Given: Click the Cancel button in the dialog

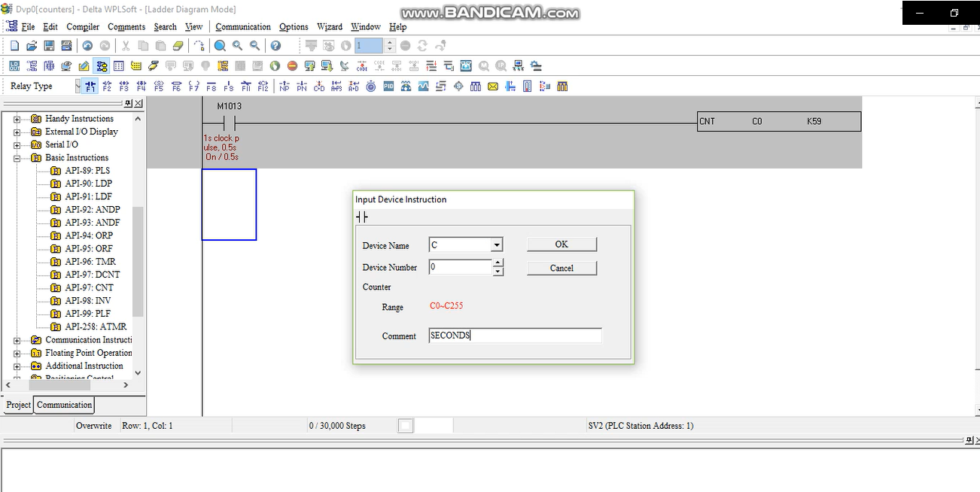Looking at the screenshot, I should click(562, 268).
